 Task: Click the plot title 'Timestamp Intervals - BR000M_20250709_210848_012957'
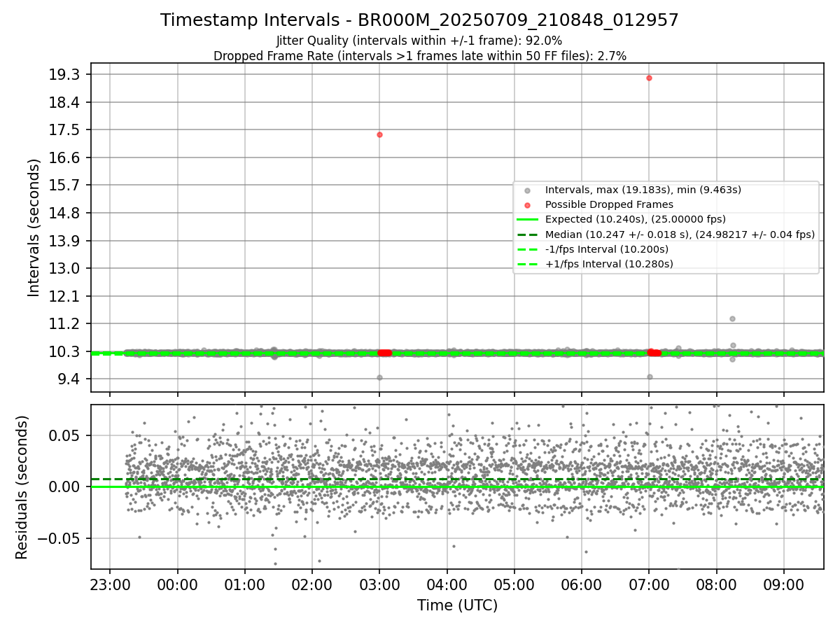point(419,20)
